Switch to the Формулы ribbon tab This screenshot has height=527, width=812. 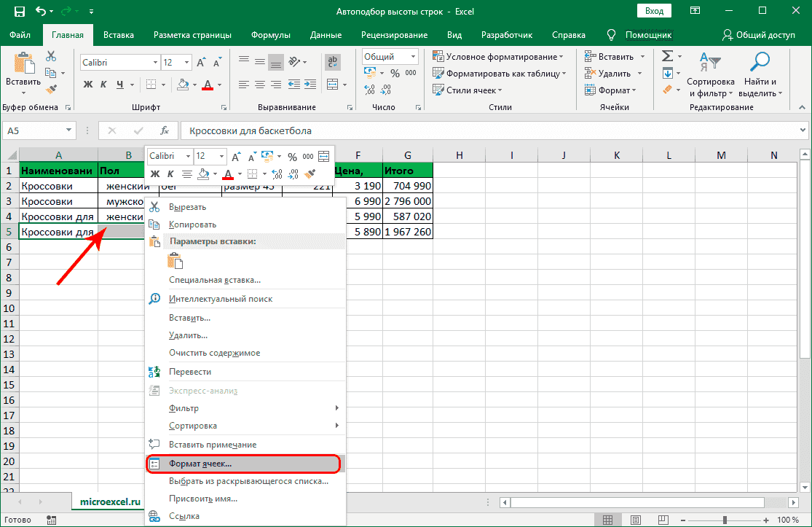coord(270,35)
